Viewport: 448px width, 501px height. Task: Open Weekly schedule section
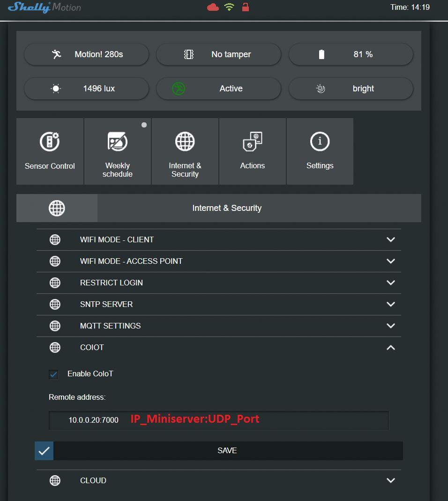point(118,151)
